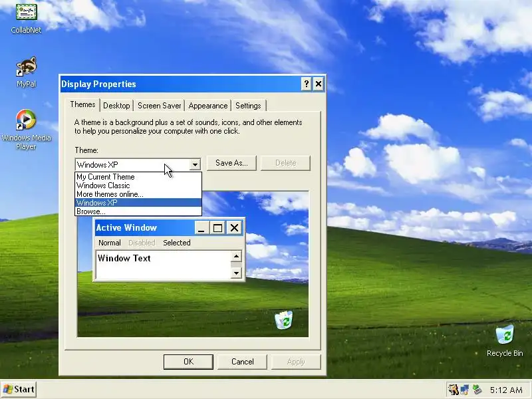Click the preview Active Window close X
Viewport: 532px width, 399px height.
(234, 227)
